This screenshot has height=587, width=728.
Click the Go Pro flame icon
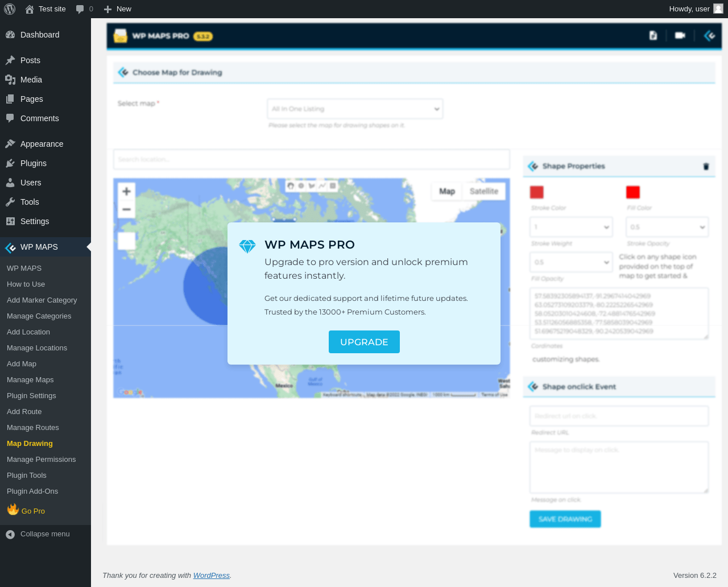(13, 509)
